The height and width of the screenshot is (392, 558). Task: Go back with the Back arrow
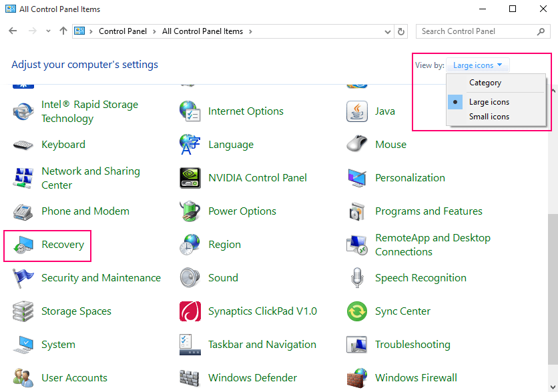pos(13,31)
